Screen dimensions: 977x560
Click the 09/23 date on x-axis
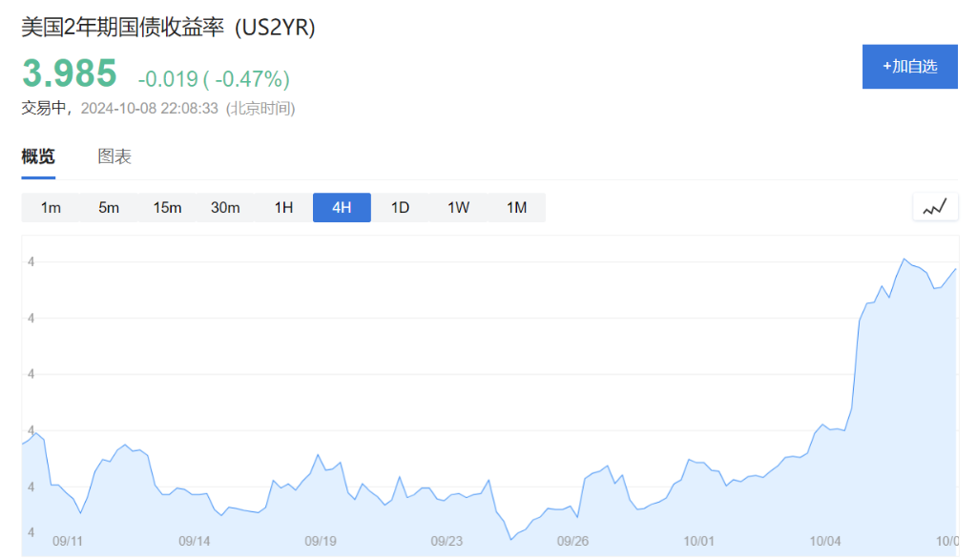(x=447, y=541)
